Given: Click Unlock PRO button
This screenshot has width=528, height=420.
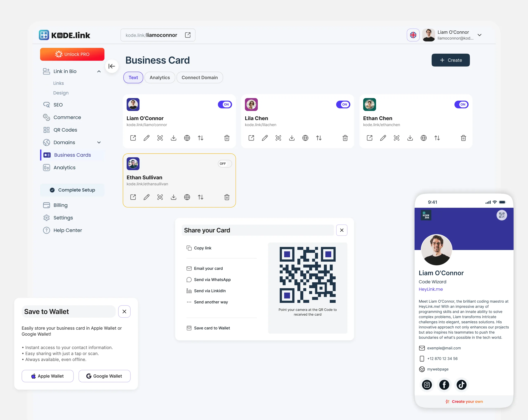Looking at the screenshot, I should 72,54.
